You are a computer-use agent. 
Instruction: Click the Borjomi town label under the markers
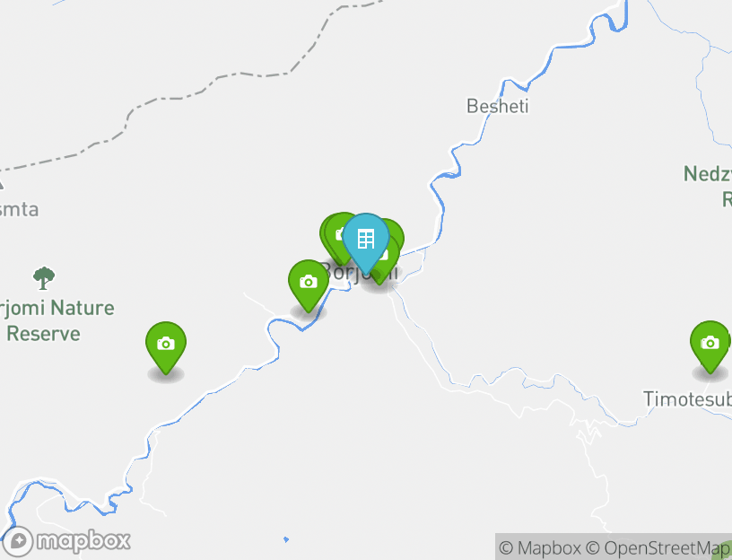(x=360, y=272)
